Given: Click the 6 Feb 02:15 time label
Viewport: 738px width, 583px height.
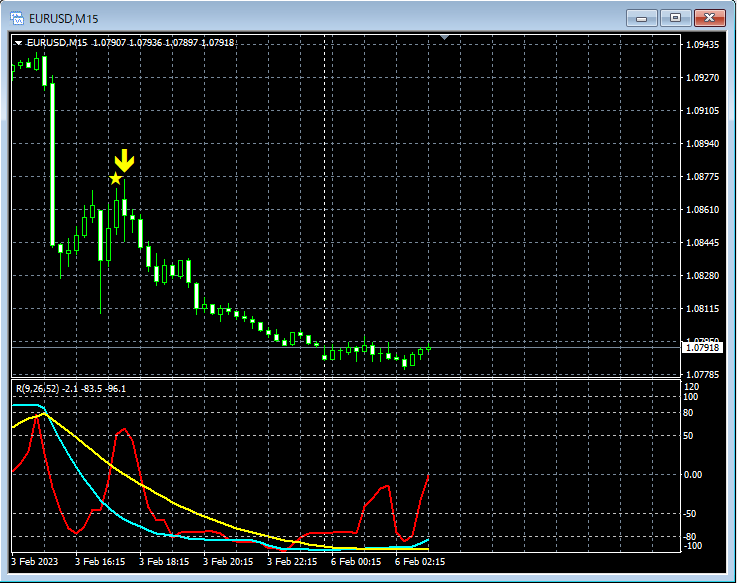Looking at the screenshot, I should [x=420, y=561].
